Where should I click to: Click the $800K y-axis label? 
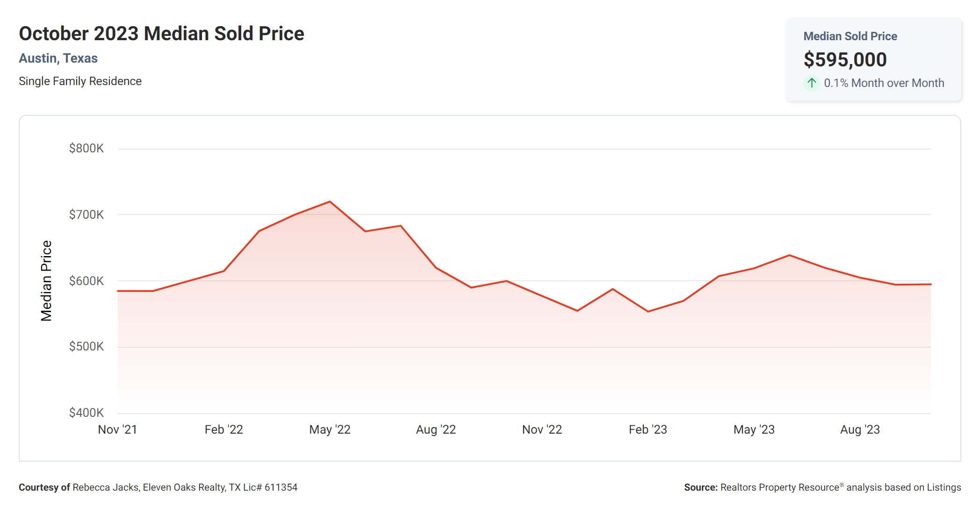point(86,149)
